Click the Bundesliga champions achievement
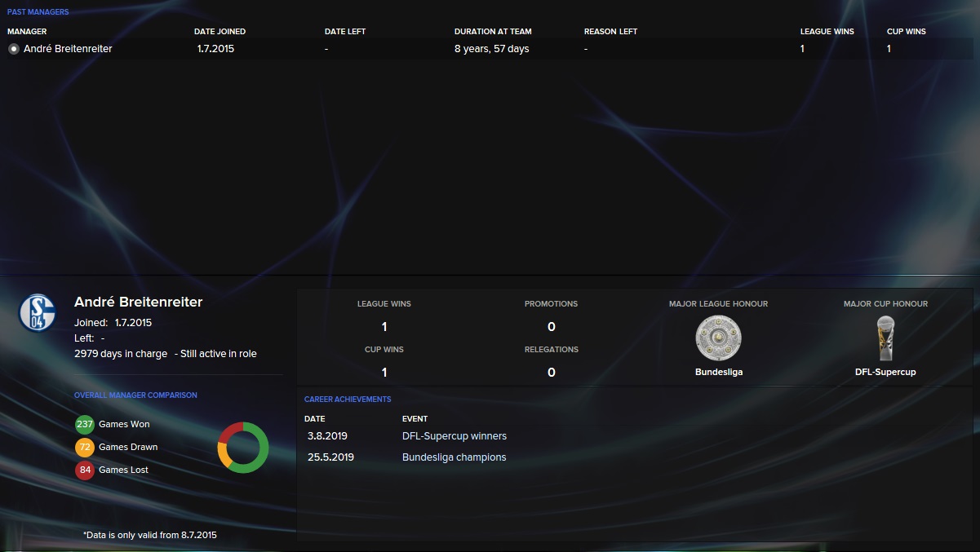 pos(455,457)
